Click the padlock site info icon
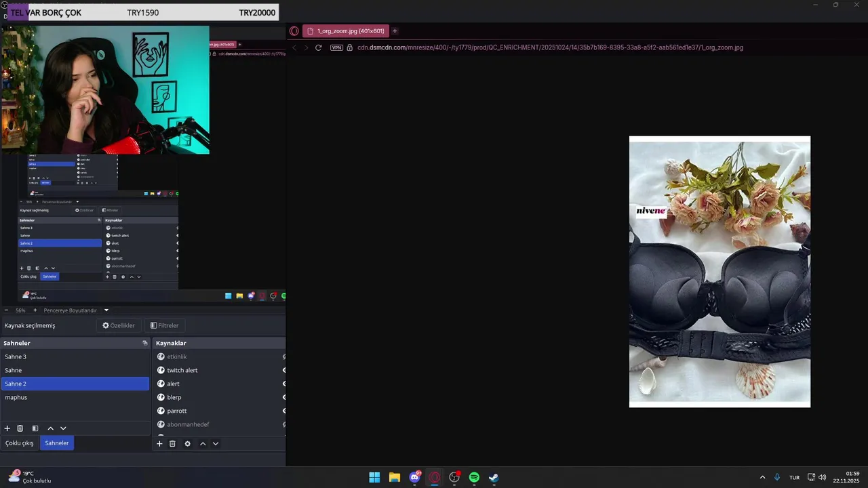The height and width of the screenshot is (488, 868). 350,47
